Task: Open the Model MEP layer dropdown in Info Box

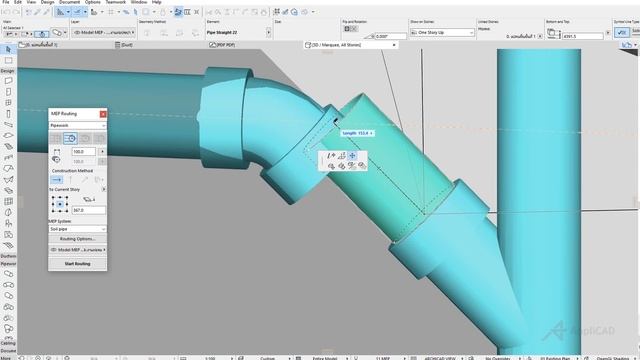Action: [x=104, y=32]
